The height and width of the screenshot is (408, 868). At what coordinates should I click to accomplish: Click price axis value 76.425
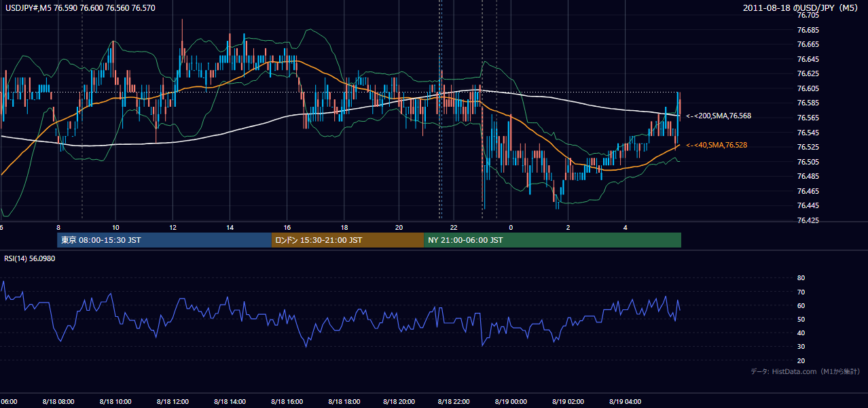808,221
